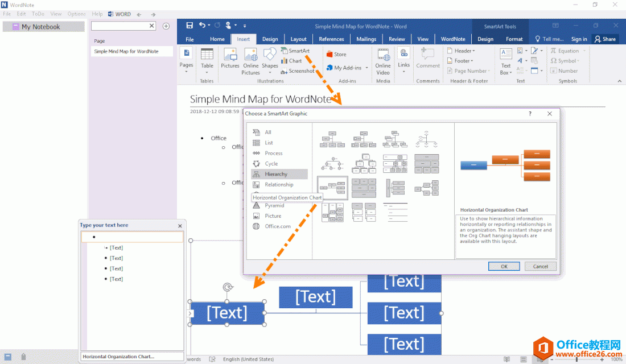The image size is (626, 364).
Task: Switch to the References ribbon tab
Action: (331, 39)
